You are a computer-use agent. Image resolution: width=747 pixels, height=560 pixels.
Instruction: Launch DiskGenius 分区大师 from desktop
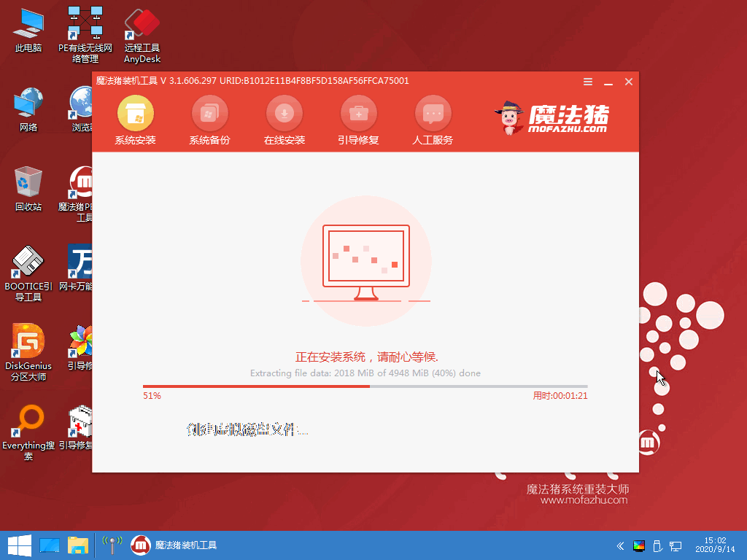tap(27, 343)
